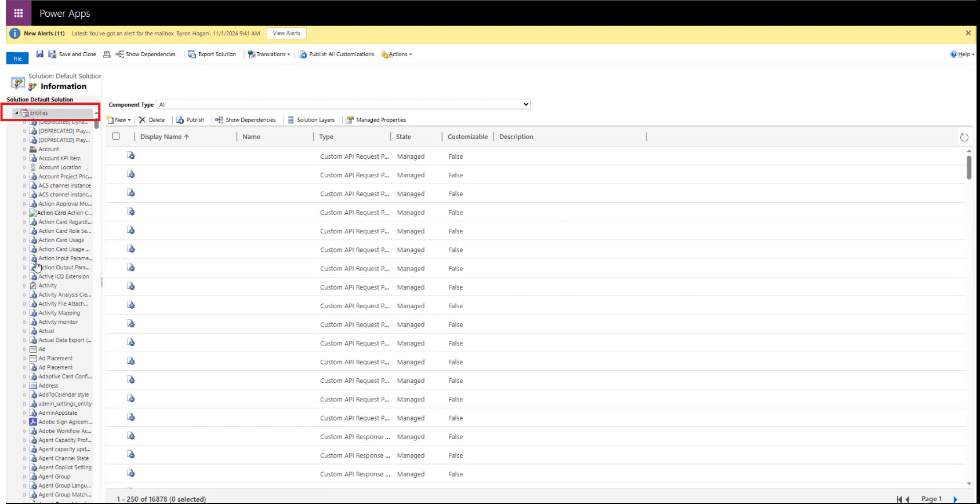This screenshot has width=980, height=504.
Task: Select AddToCalendar style tree item
Action: [64, 395]
